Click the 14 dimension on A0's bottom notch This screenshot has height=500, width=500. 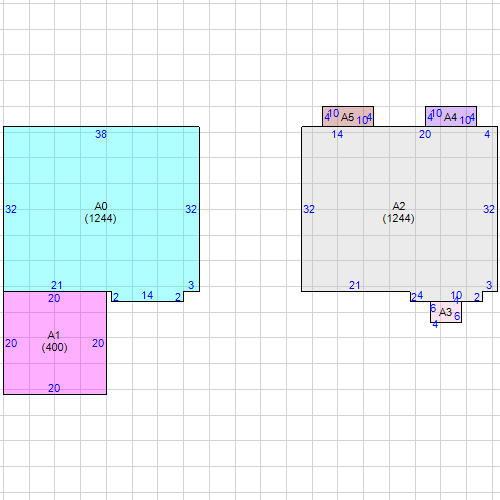point(147,295)
